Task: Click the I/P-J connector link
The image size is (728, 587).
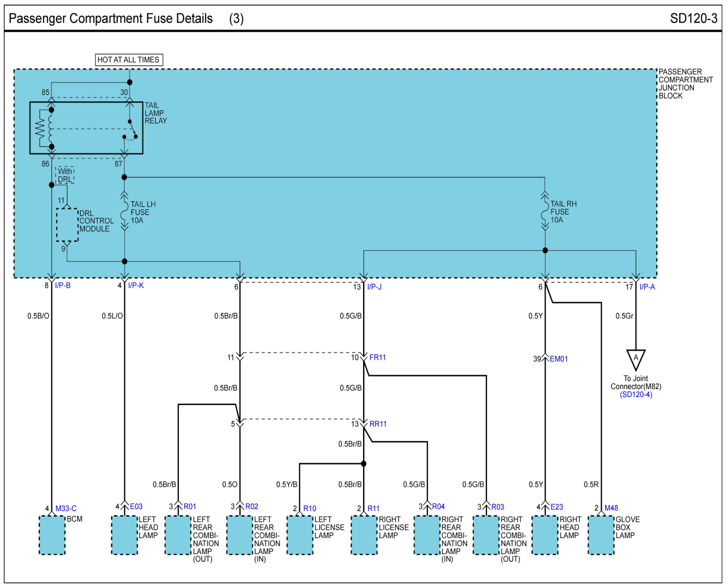Action: pos(374,287)
